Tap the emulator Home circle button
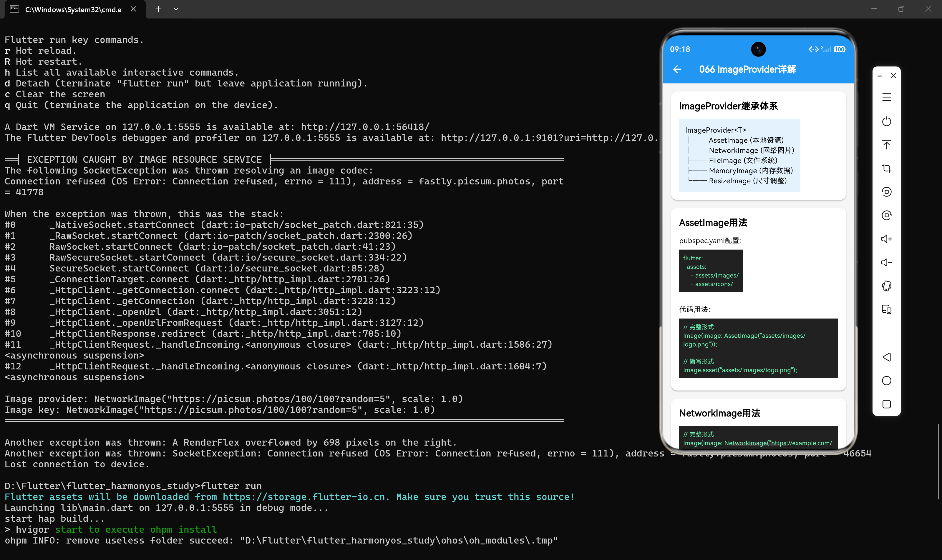Image resolution: width=942 pixels, height=560 pixels. tap(886, 380)
